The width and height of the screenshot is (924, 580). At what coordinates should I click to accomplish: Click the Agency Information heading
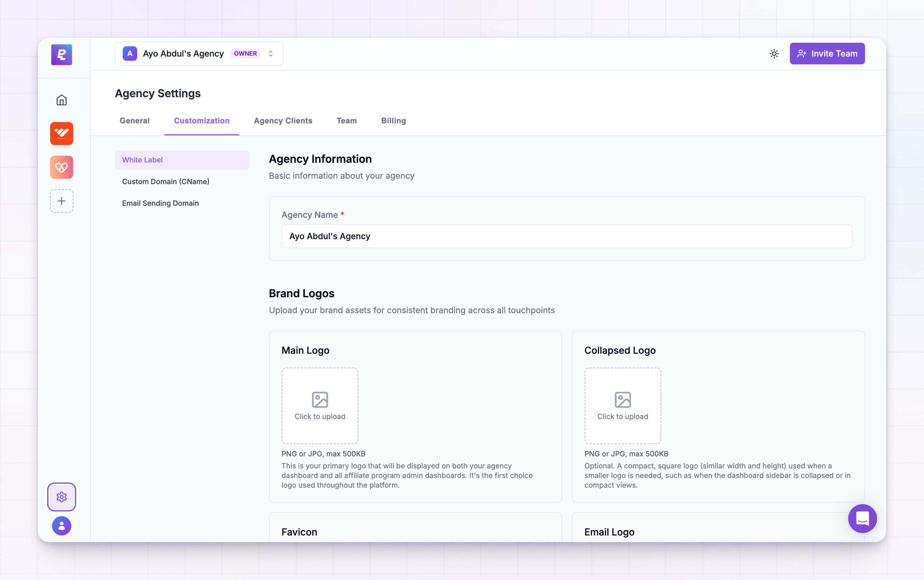[320, 159]
